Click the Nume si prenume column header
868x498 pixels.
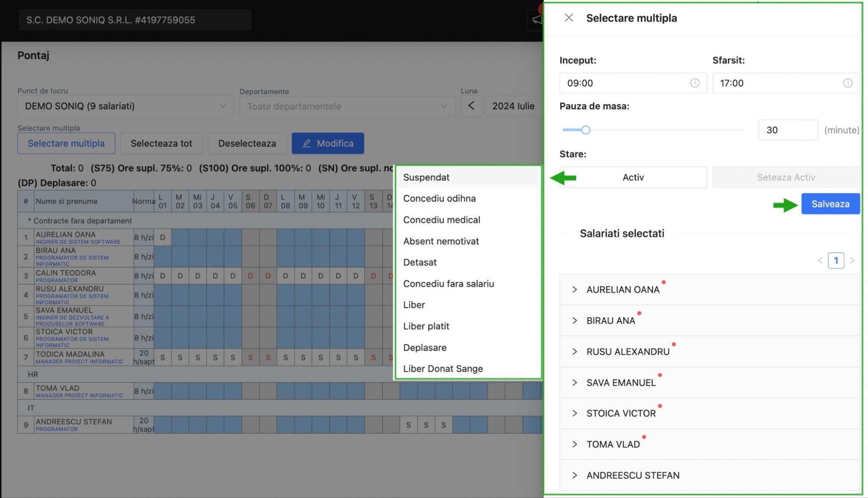point(83,201)
